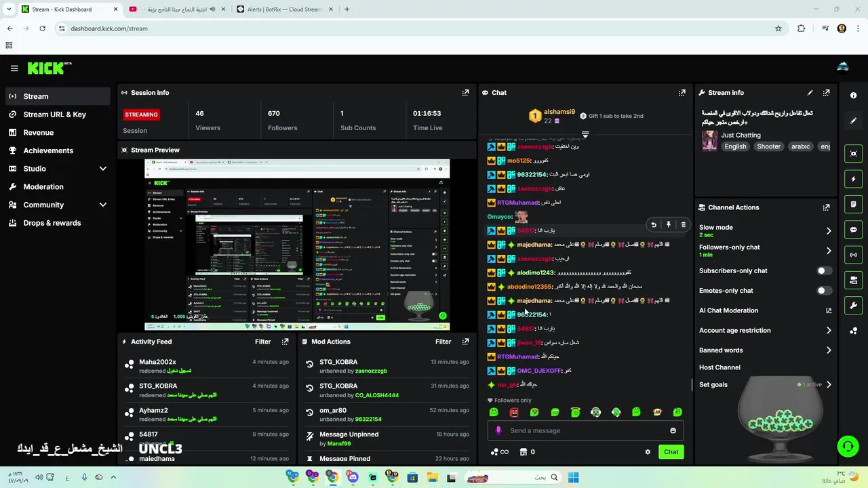Toggle the document rail icon
Screen dimensions: 868x488
853,204
